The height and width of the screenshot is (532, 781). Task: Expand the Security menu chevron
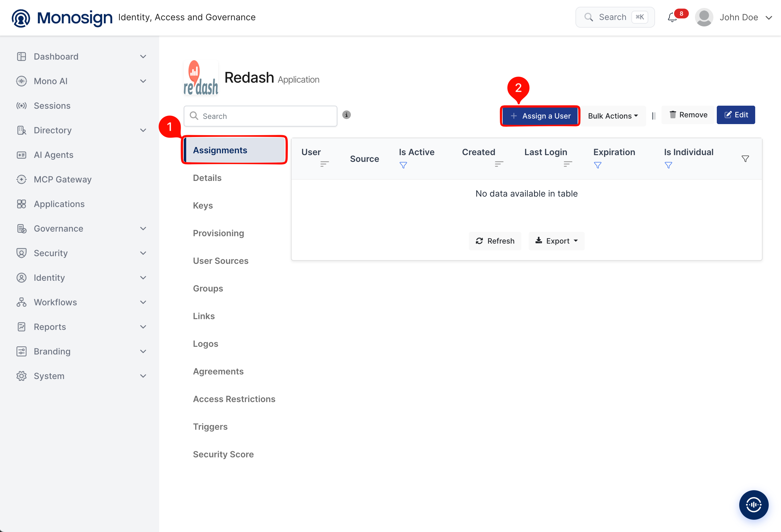[143, 253]
